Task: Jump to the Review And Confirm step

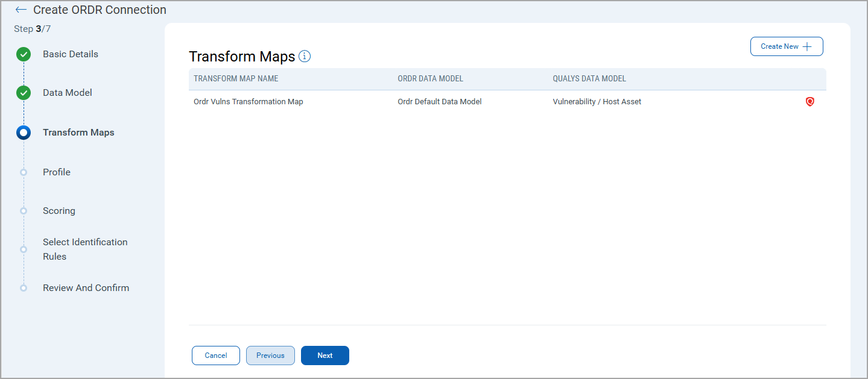Action: pyautogui.click(x=86, y=288)
